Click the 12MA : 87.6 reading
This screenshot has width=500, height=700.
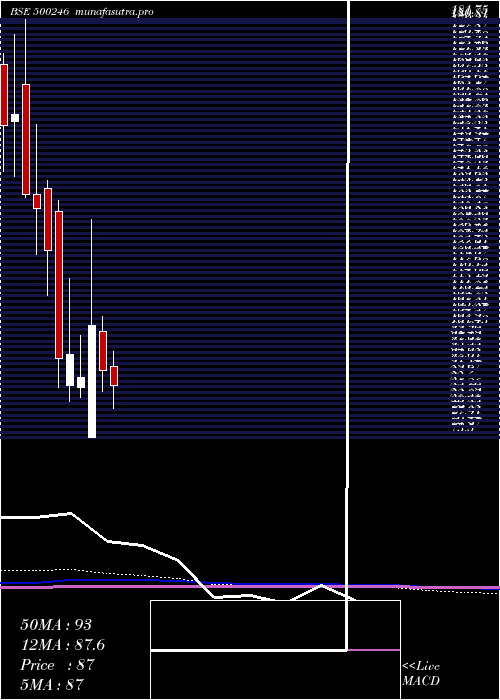click(63, 645)
